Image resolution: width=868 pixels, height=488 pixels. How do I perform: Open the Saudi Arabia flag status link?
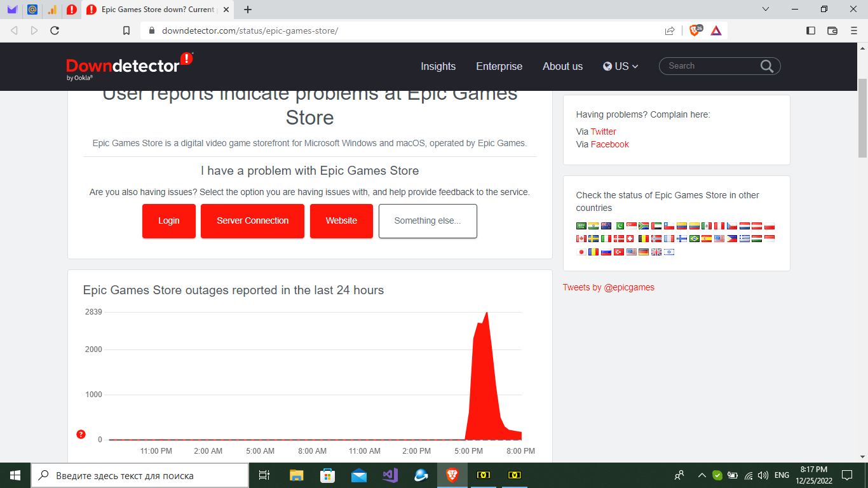point(581,226)
